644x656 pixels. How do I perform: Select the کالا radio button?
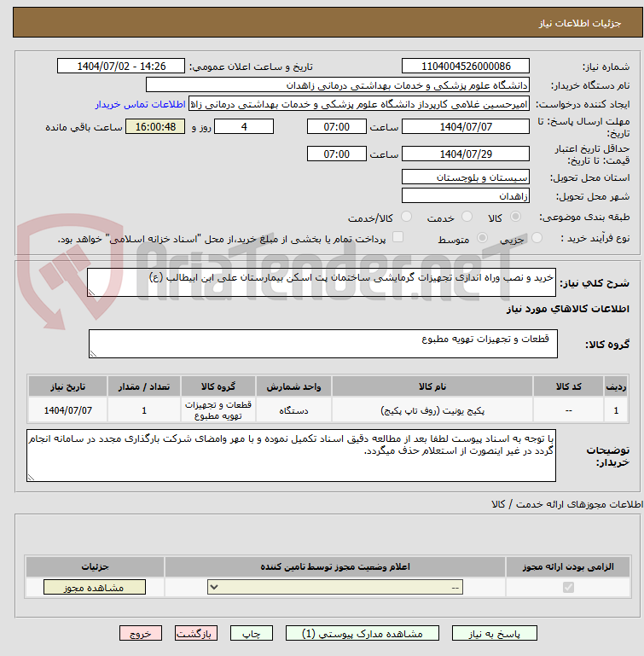point(515,217)
